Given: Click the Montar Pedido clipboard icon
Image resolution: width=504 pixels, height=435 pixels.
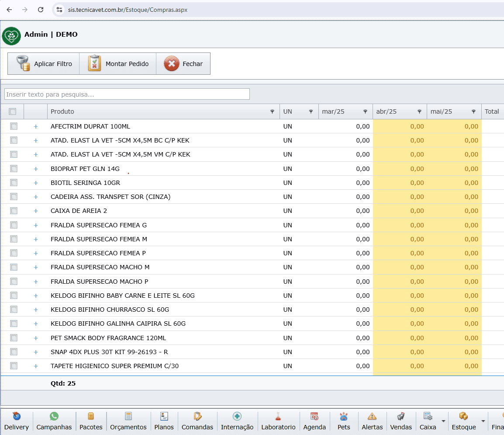Looking at the screenshot, I should tap(94, 63).
